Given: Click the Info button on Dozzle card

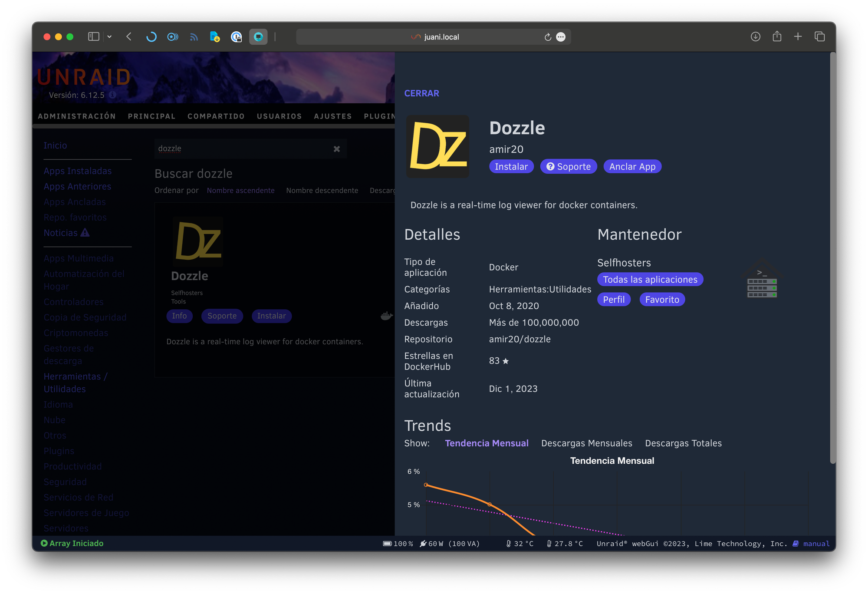Looking at the screenshot, I should [179, 316].
